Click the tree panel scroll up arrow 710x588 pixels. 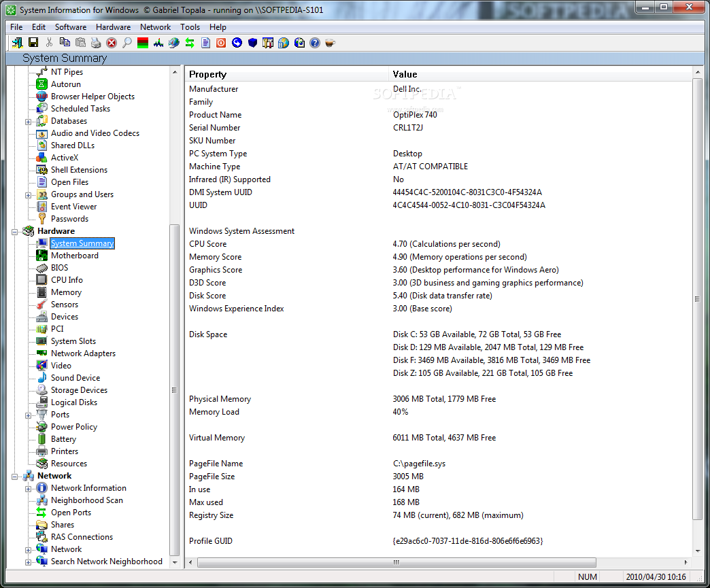coord(175,72)
